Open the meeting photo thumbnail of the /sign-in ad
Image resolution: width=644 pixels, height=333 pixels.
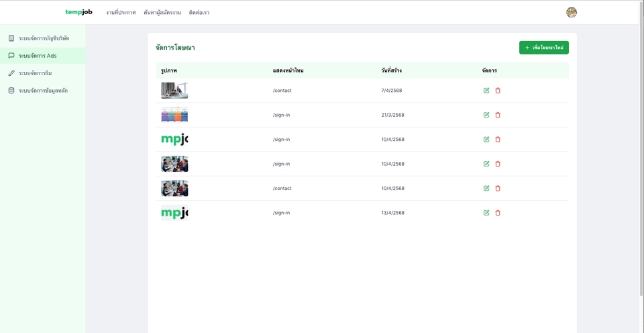(x=174, y=164)
